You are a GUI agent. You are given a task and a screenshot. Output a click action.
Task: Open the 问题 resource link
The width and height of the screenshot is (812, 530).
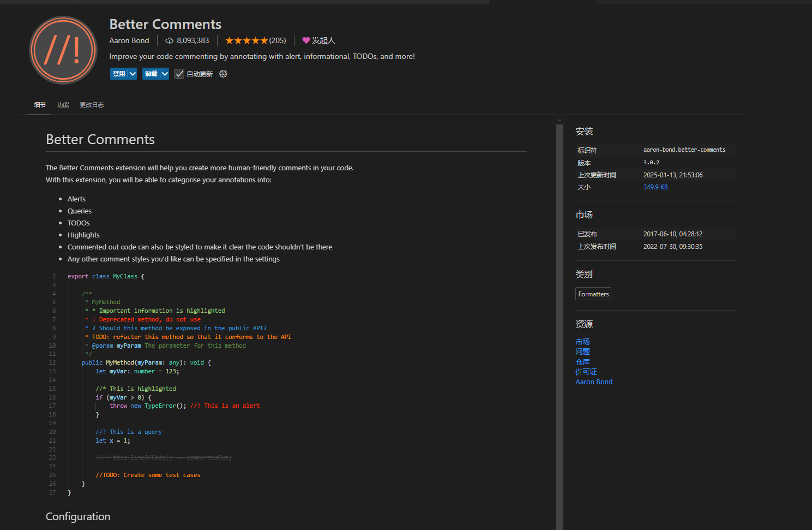click(x=582, y=352)
